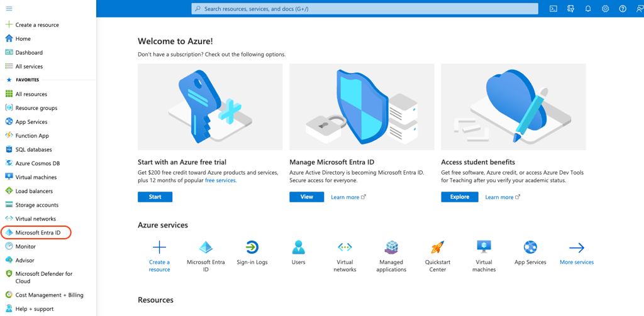Click the SQL databases icon

(9, 150)
